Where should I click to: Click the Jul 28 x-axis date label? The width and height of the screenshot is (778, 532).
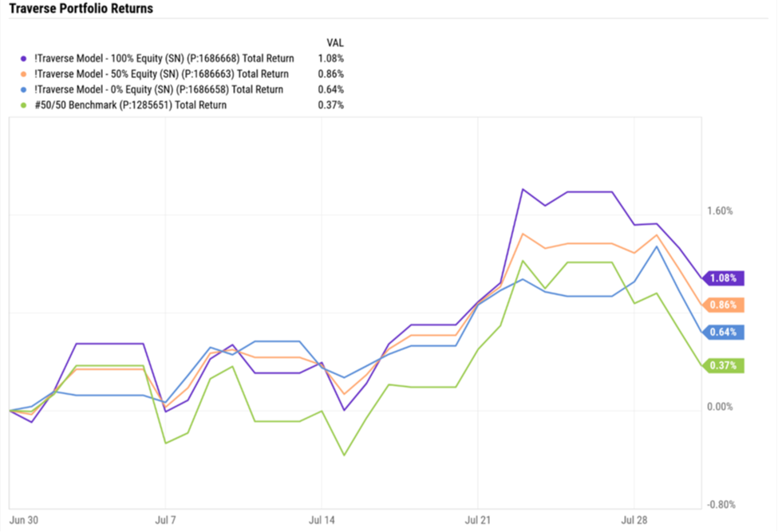point(634,519)
